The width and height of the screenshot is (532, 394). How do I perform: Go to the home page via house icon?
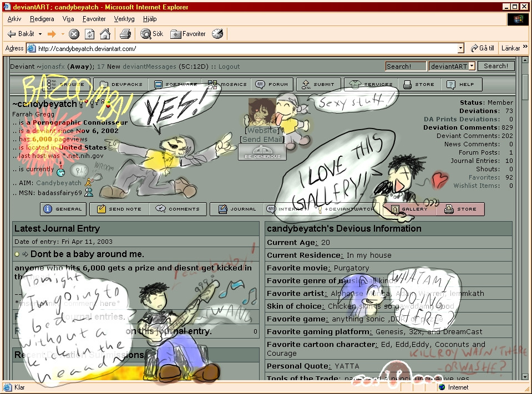click(x=105, y=34)
